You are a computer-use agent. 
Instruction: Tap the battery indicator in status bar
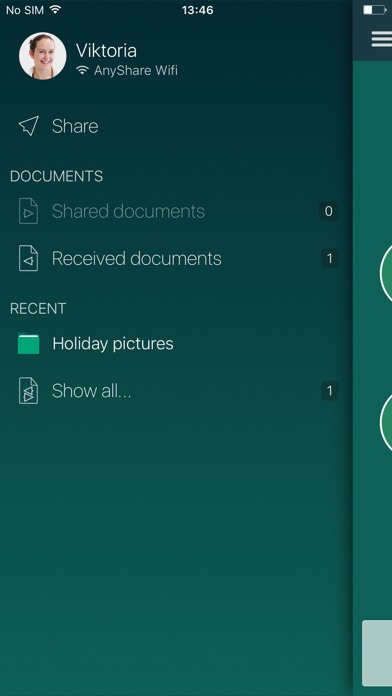click(x=375, y=10)
